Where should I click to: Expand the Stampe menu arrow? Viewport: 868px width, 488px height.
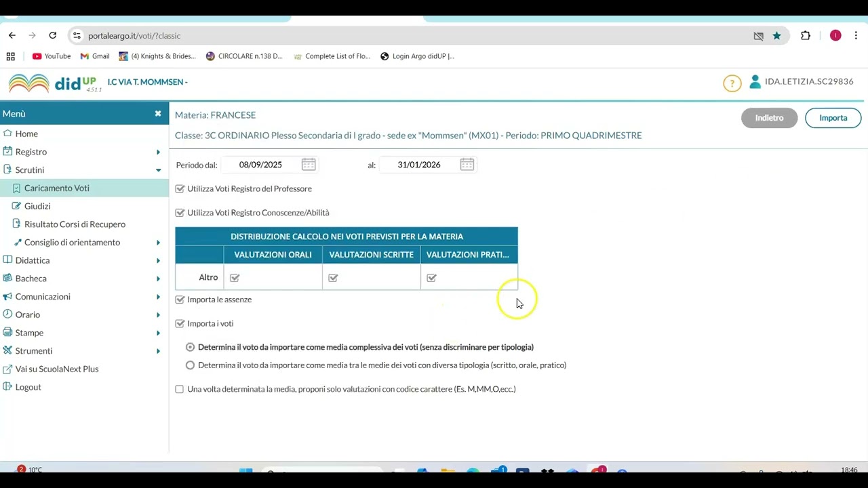pos(158,333)
